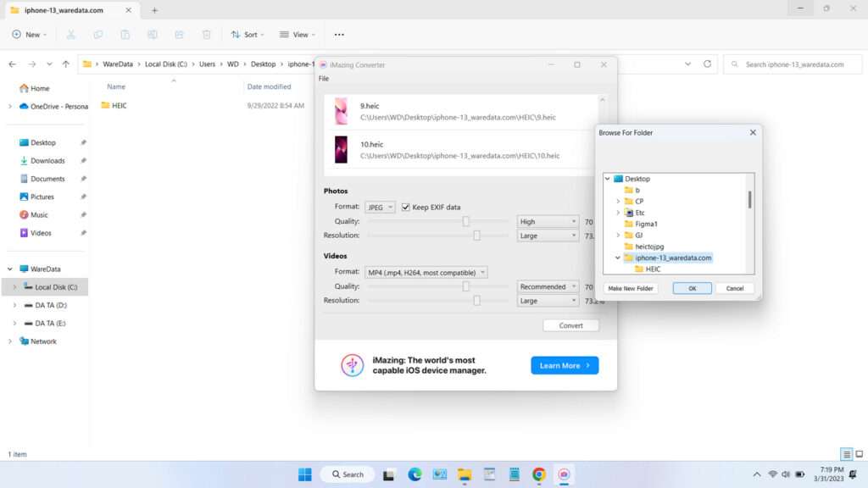Image resolution: width=868 pixels, height=488 pixels.
Task: Click the Paste icon in File Explorer toolbar
Action: pyautogui.click(x=125, y=34)
